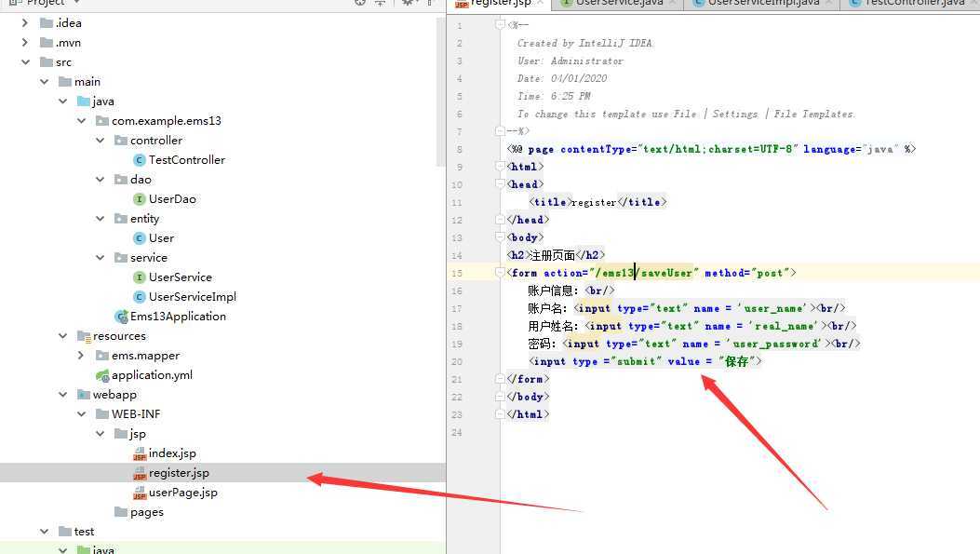Click the UserDao interface icon
The image size is (980, 554).
pos(140,199)
